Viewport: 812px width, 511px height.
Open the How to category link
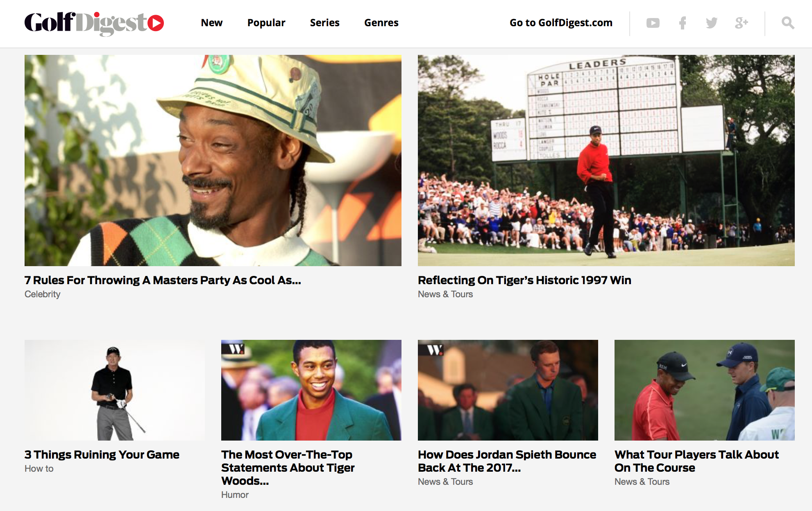(39, 469)
